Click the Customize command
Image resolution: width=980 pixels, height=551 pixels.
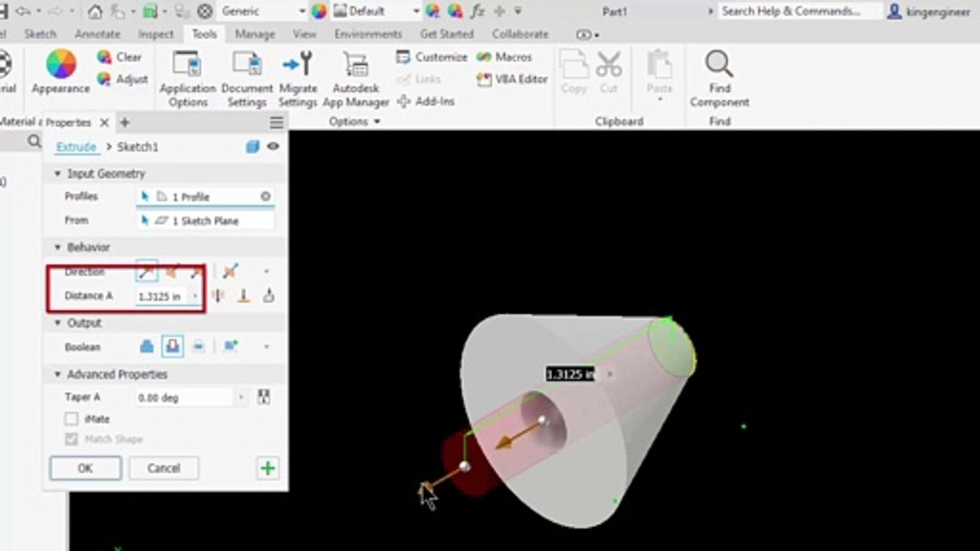click(431, 57)
